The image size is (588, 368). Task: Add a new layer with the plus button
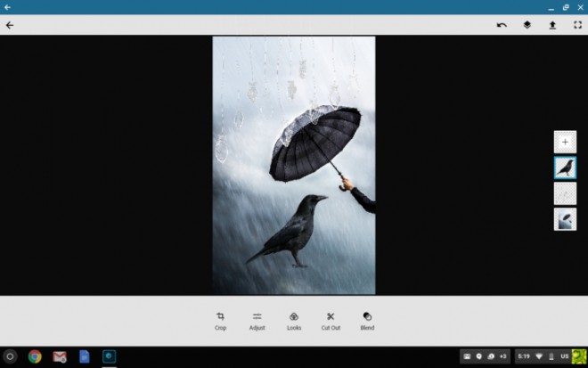[x=565, y=142]
